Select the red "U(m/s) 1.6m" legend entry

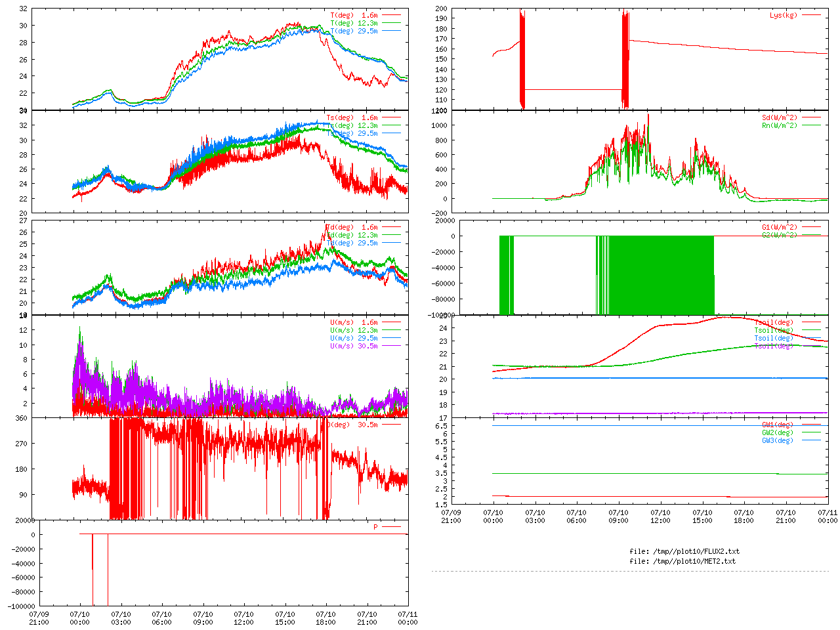point(354,322)
